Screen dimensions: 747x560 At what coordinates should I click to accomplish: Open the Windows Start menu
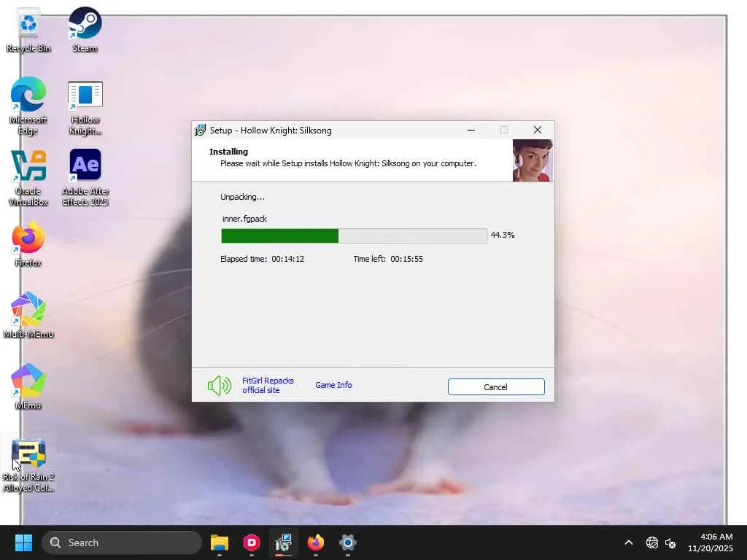(x=23, y=542)
